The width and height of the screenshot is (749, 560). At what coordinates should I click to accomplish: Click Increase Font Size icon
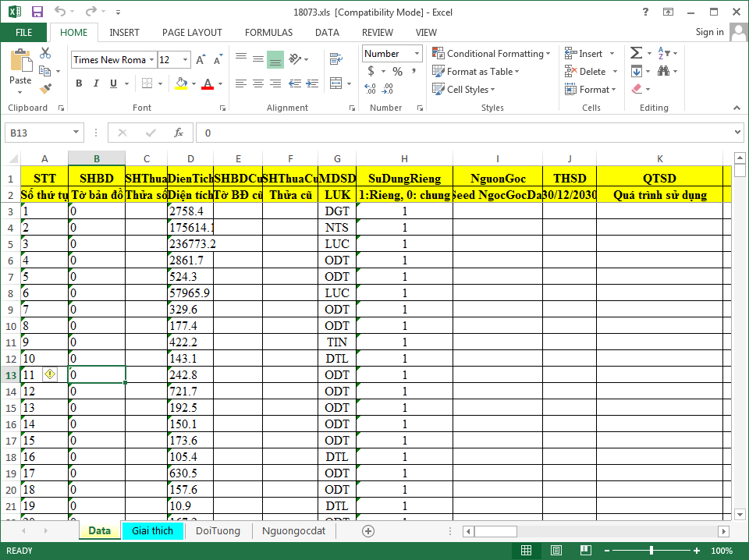201,60
